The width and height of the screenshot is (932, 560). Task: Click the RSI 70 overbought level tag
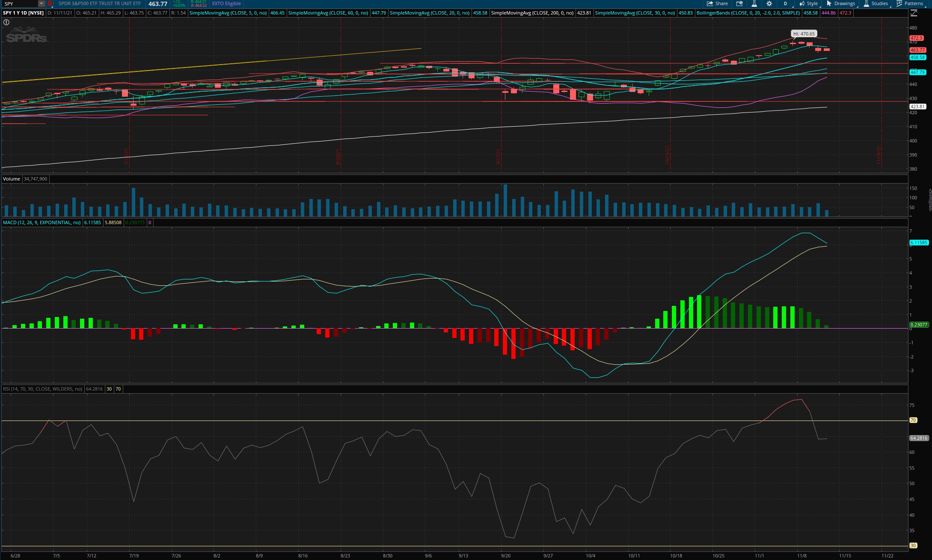pyautogui.click(x=913, y=420)
